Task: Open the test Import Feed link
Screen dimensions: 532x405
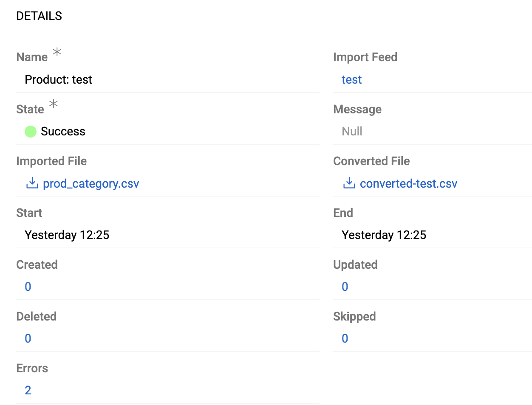Action: click(x=351, y=79)
